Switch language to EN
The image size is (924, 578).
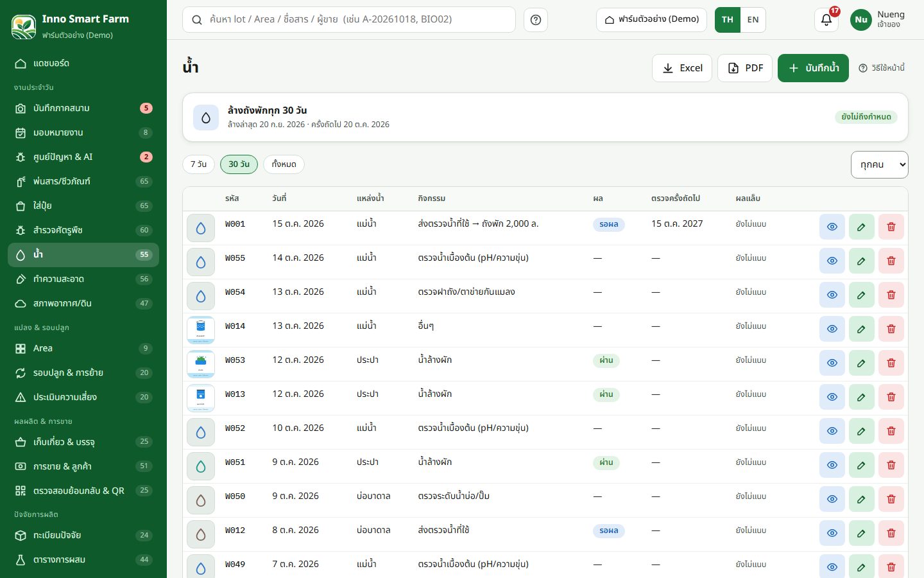(753, 20)
